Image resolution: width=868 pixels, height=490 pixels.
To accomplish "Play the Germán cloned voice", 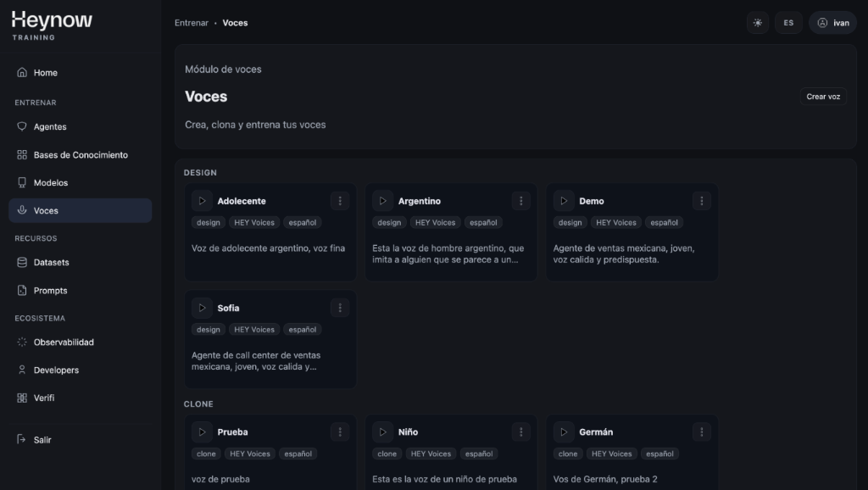I will click(x=564, y=432).
